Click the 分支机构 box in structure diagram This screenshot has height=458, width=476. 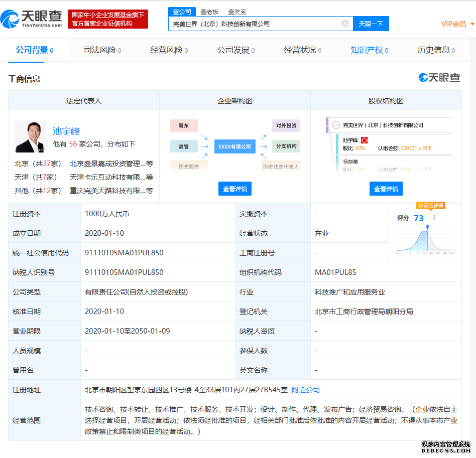[x=286, y=146]
